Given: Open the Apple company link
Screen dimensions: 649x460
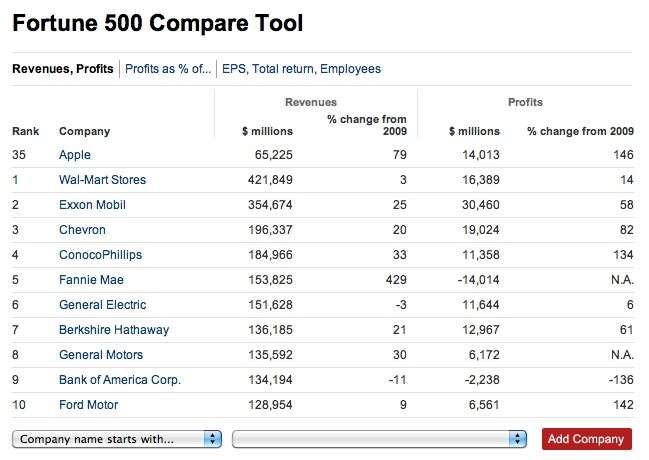Looking at the screenshot, I should [75, 155].
